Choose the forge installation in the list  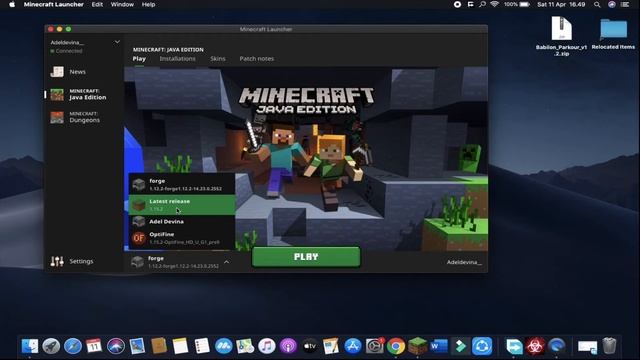(x=182, y=184)
